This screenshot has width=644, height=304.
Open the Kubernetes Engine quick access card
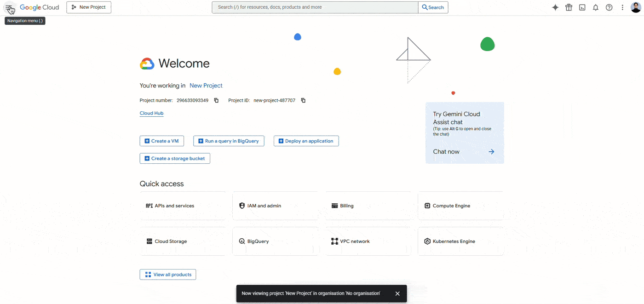pyautogui.click(x=460, y=241)
